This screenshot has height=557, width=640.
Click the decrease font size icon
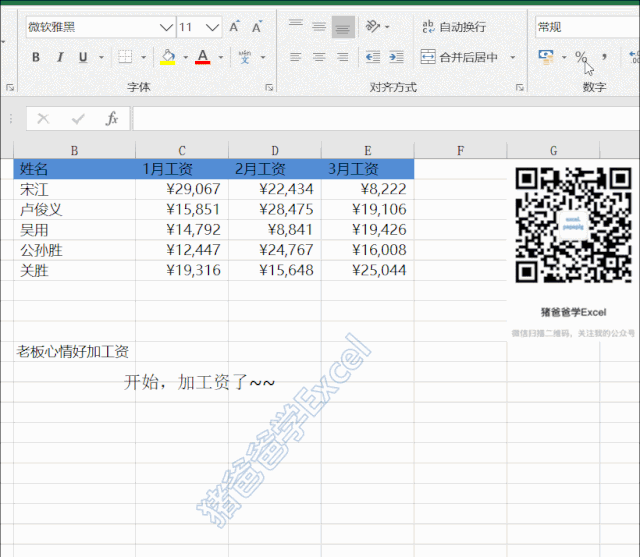click(x=257, y=27)
